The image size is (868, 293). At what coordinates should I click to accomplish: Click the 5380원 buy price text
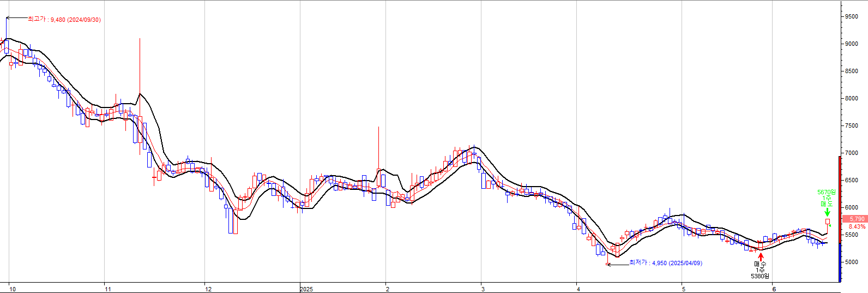pos(760,276)
